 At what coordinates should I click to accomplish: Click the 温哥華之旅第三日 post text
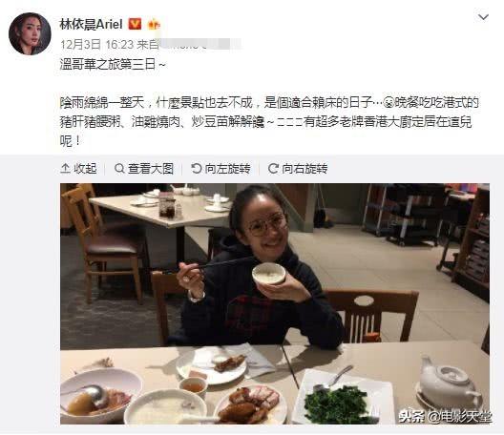click(114, 64)
